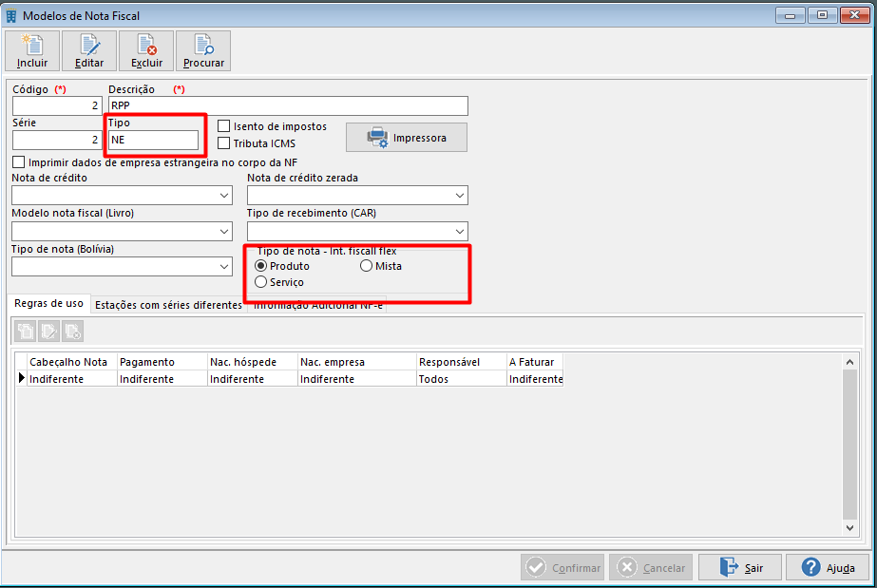Image resolution: width=877 pixels, height=588 pixels.
Task: Click the Responsável column header
Action: (462, 362)
